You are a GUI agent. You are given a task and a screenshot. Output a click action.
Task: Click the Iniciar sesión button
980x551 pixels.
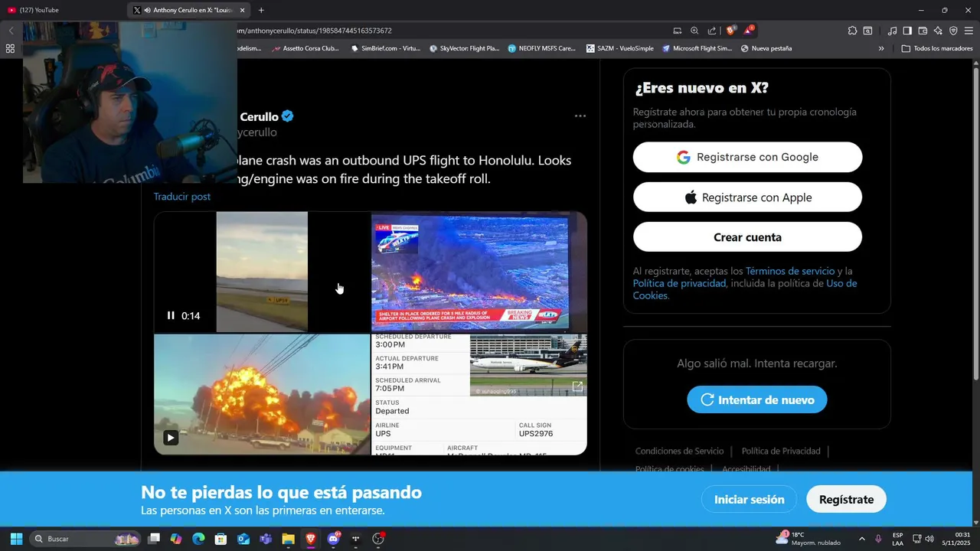[750, 499]
